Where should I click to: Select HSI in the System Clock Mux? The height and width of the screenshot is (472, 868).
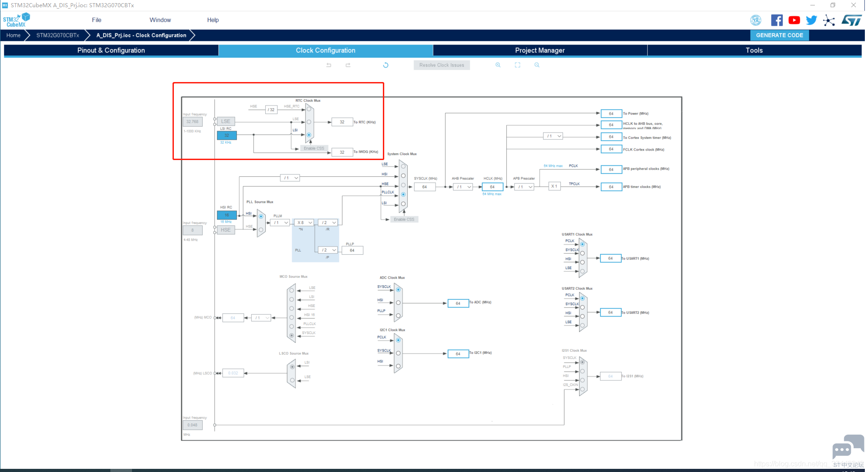coord(403,176)
